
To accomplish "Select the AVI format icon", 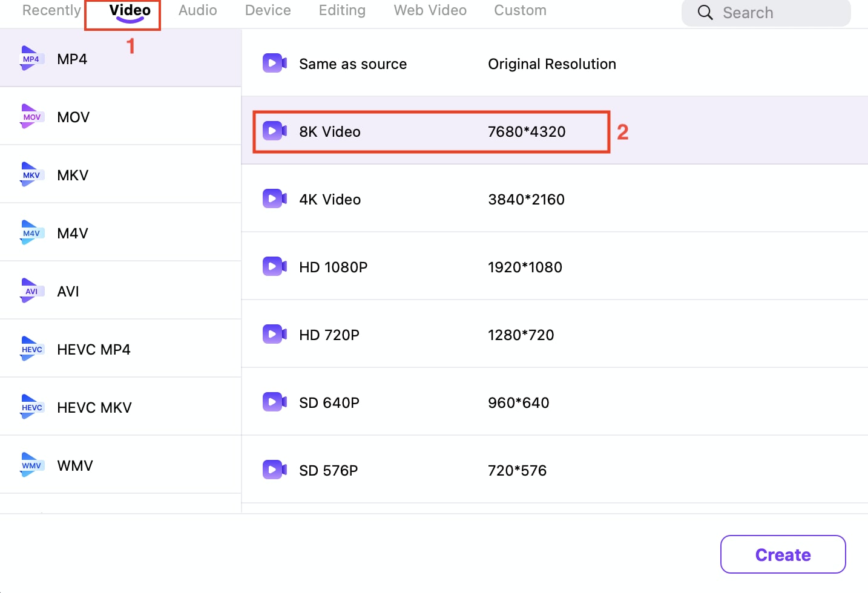I will tap(31, 290).
